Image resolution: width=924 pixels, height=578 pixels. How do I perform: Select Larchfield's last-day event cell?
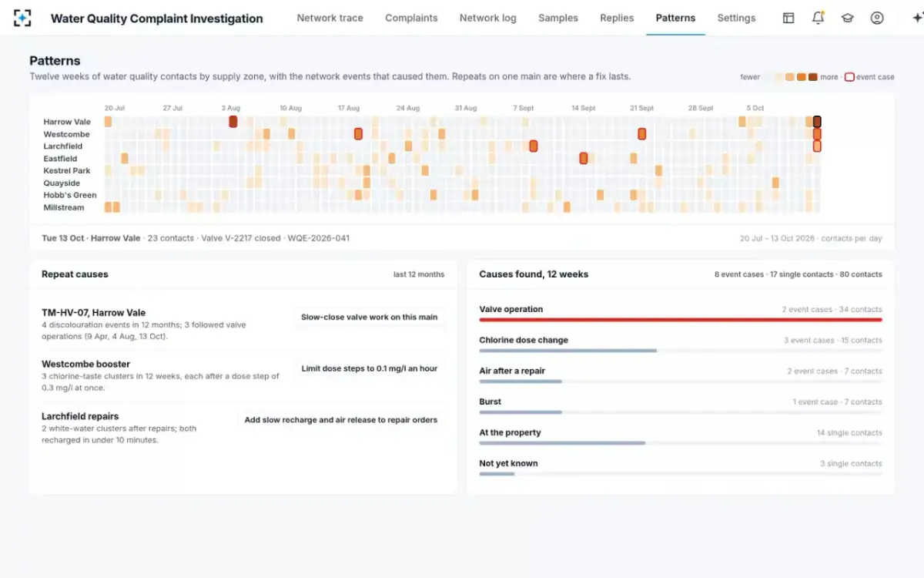tap(817, 146)
